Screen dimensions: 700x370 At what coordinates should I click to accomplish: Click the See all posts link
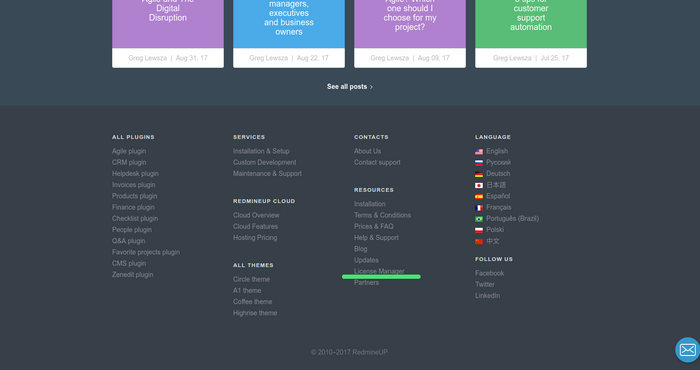[350, 87]
